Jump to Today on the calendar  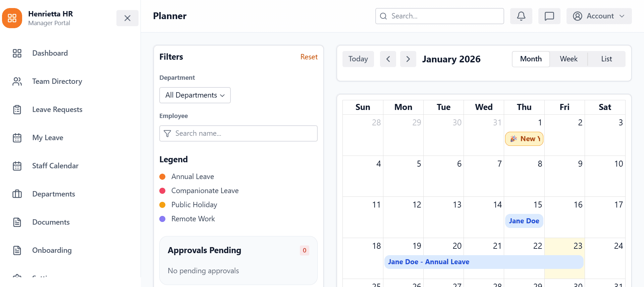[x=358, y=59]
